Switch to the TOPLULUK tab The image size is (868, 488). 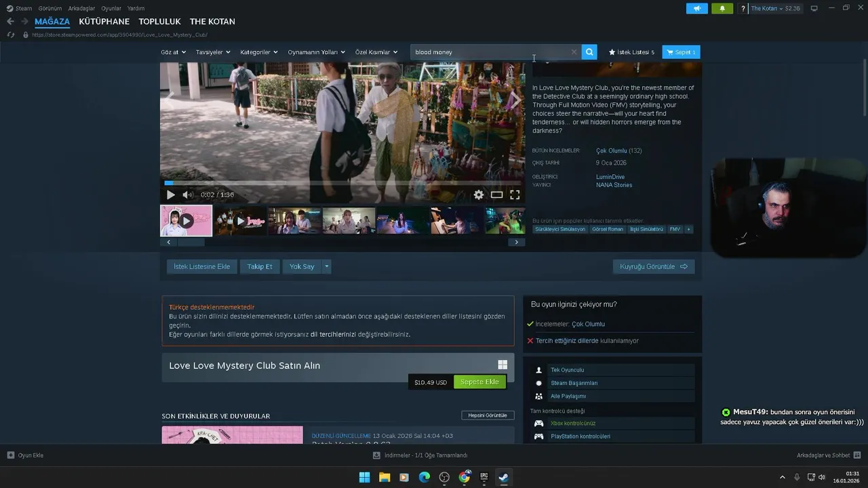tap(159, 22)
